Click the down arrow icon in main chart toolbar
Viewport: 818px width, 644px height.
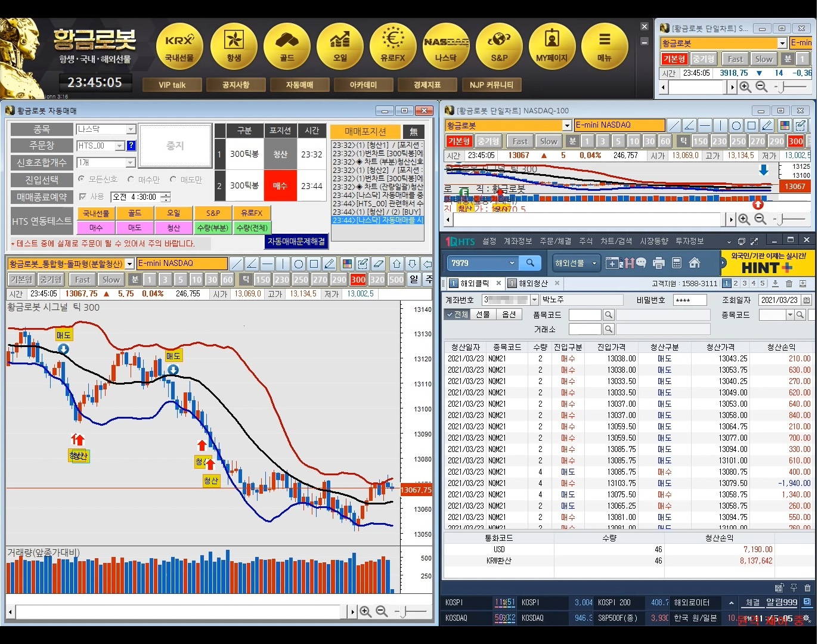[x=412, y=264]
